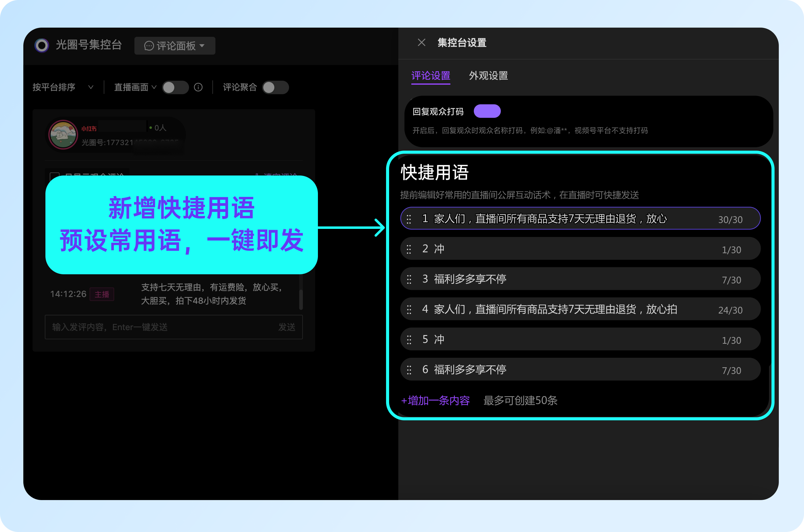Screen dimensions: 804x532
Task: Click the 小红书 account avatar
Action: click(63, 135)
